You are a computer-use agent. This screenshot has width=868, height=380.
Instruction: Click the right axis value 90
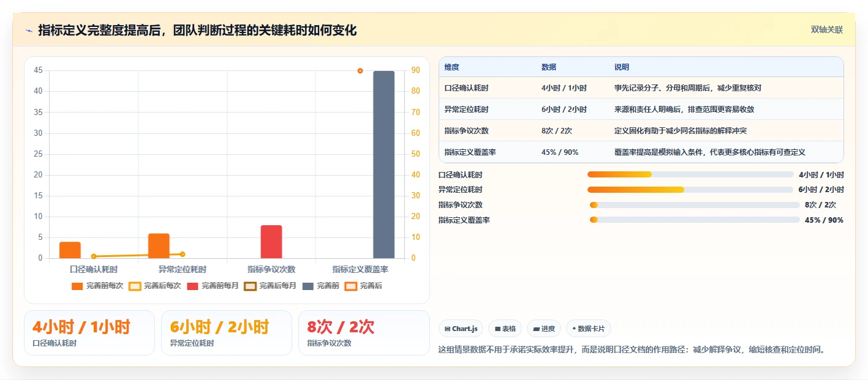click(415, 70)
